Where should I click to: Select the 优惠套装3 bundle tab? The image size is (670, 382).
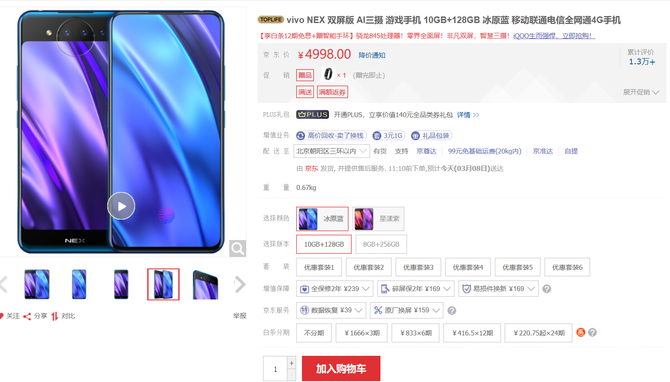point(418,267)
